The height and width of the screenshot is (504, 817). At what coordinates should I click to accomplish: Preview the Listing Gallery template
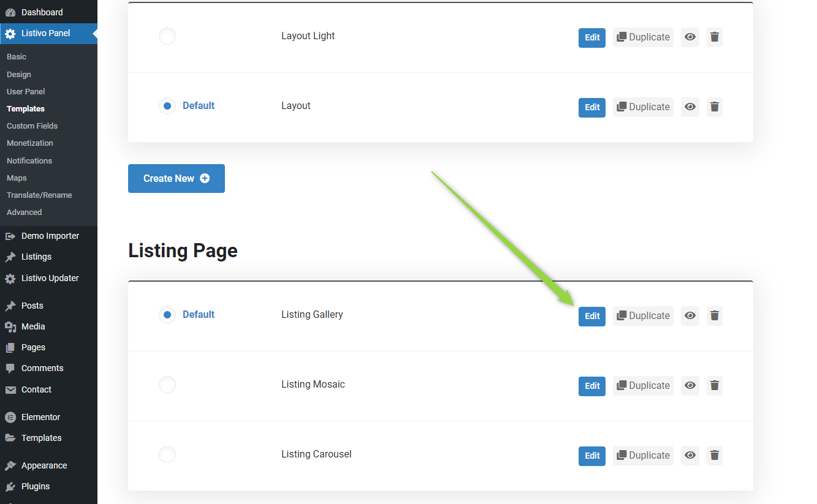click(690, 316)
